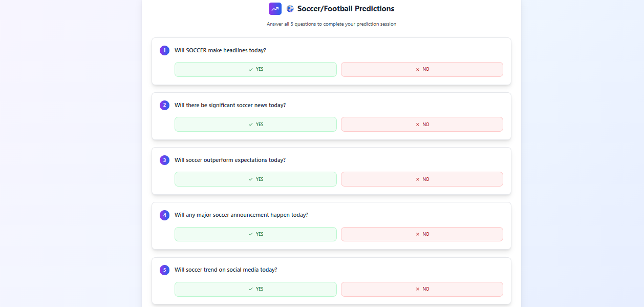Click the purple trending chart icon
644x307 pixels.
pyautogui.click(x=275, y=9)
